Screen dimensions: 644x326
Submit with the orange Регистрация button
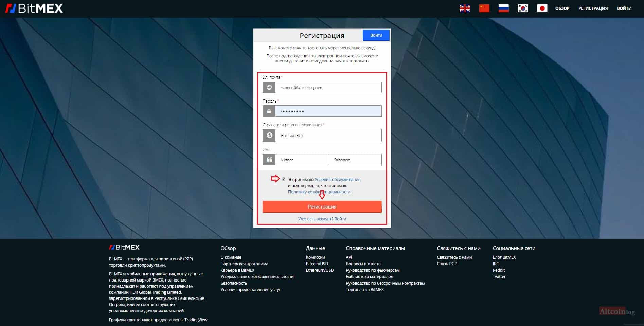322,207
